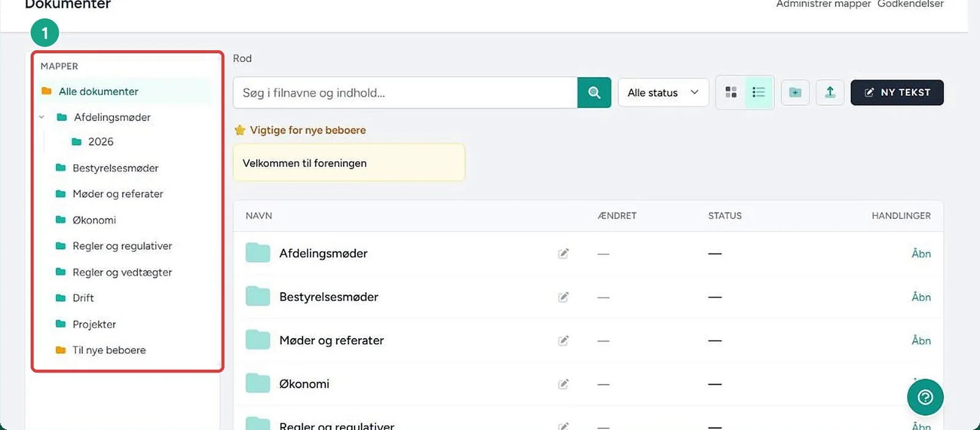Click Afdelingsmøder name in table
980x430 pixels.
[x=323, y=254]
